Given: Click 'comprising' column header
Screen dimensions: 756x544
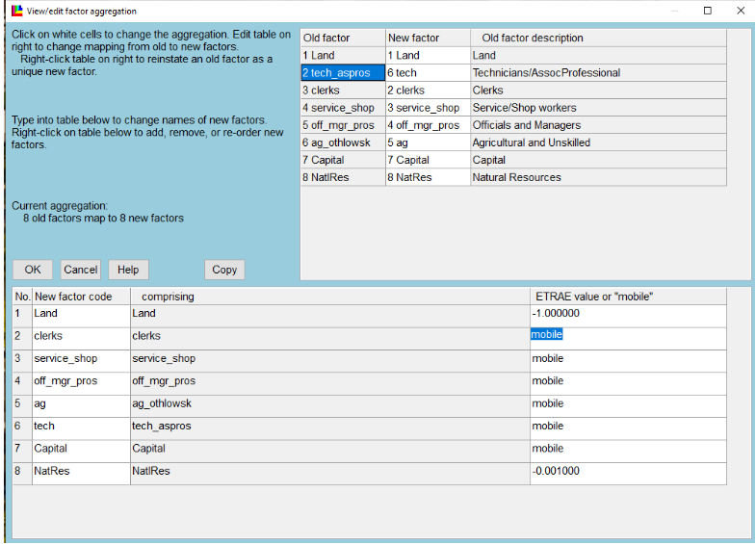Looking at the screenshot, I should 329,297.
